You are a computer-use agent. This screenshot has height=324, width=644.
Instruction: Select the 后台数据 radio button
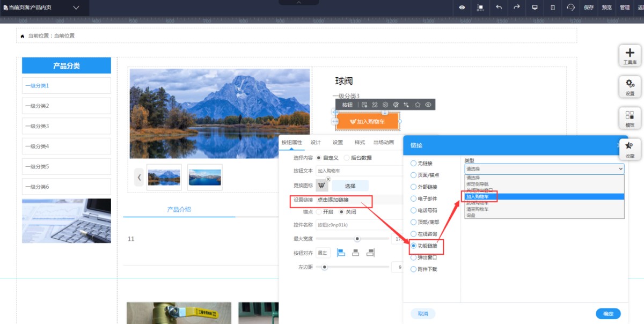(346, 158)
